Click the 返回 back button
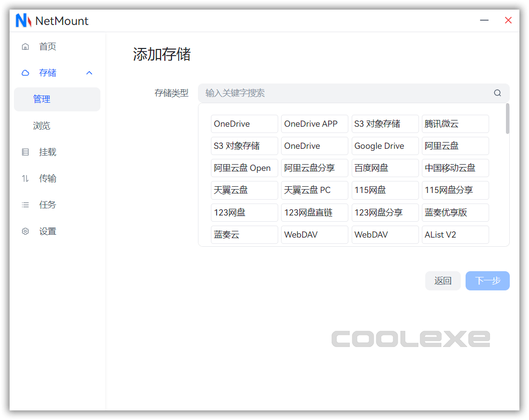 click(443, 280)
